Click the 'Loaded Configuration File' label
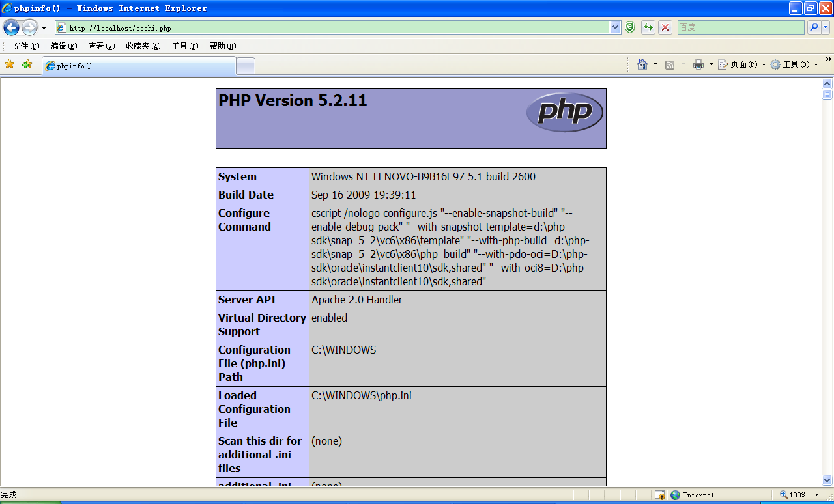The image size is (834, 504). tap(254, 409)
